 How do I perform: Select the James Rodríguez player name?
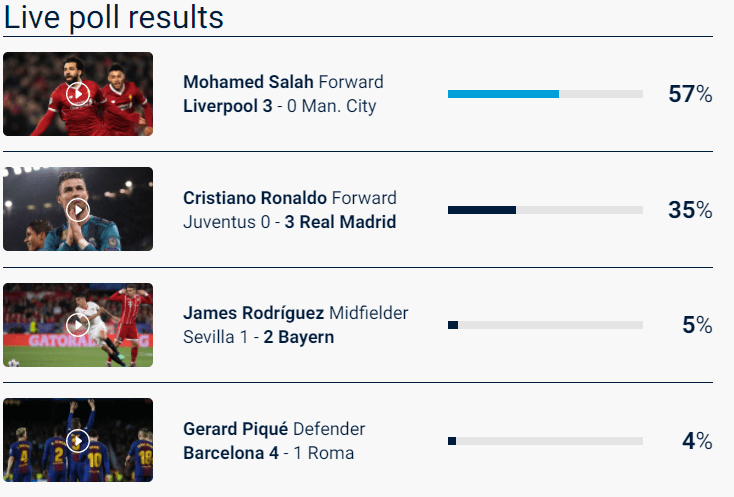click(x=254, y=313)
